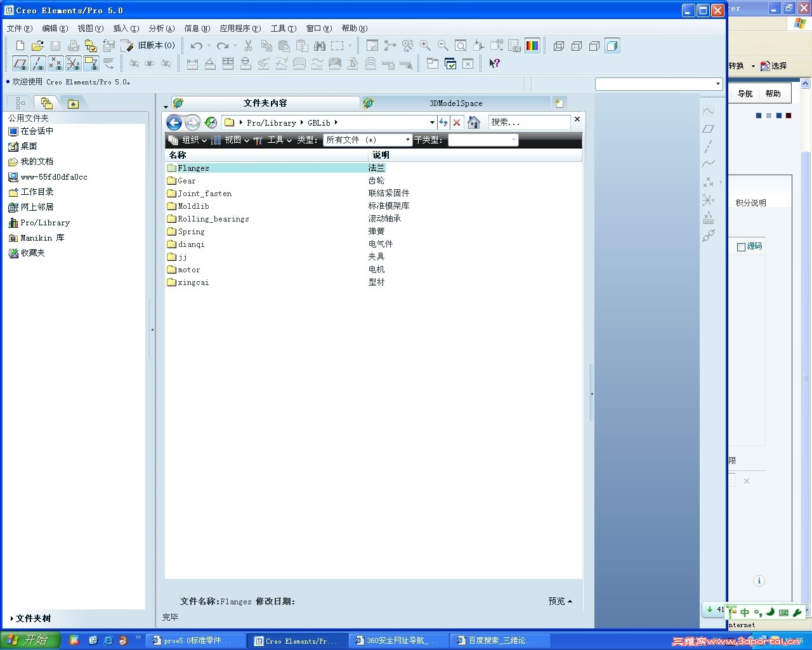The image size is (812, 650).
Task: Expand the 文件夹树 section
Action: [30, 618]
